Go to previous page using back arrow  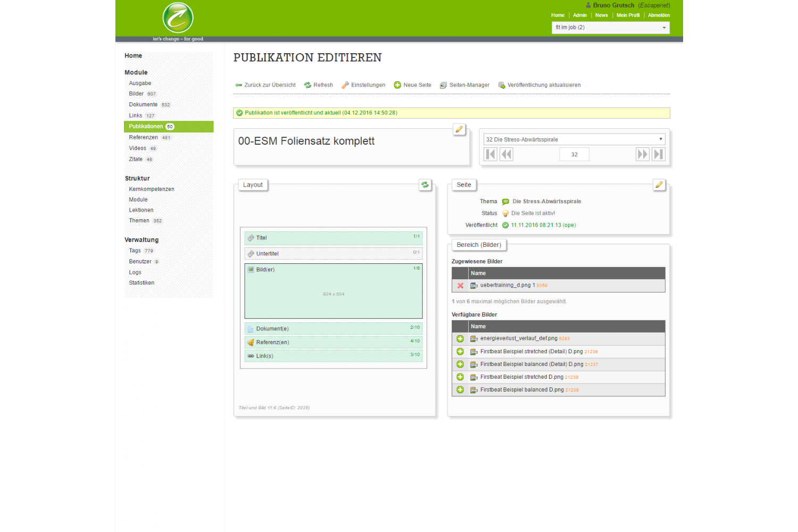(506, 154)
